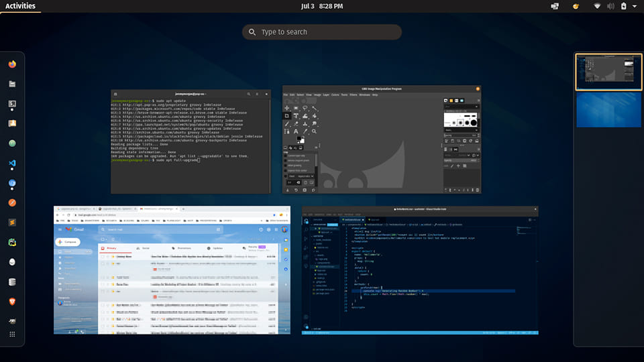Toggle Current layer only checkbox in GIMP
644x362 pixels.
tap(286, 156)
